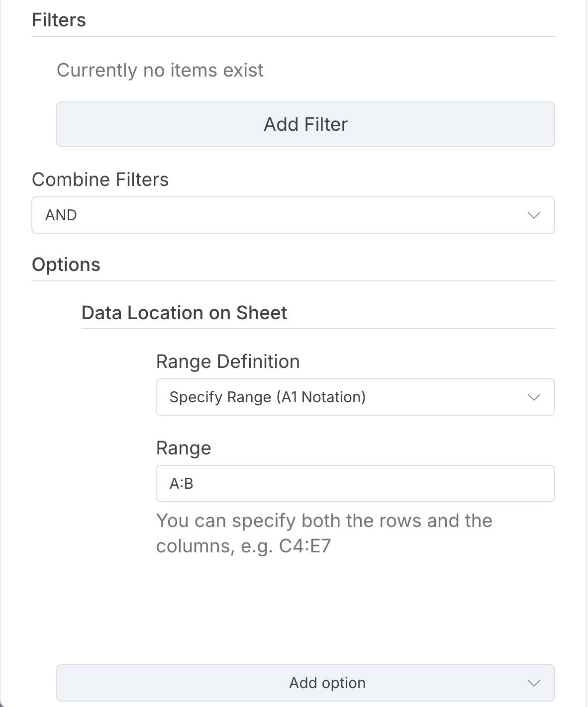Click the A:B text in the Range field
Image resolution: width=588 pixels, height=707 pixels.
(x=182, y=484)
